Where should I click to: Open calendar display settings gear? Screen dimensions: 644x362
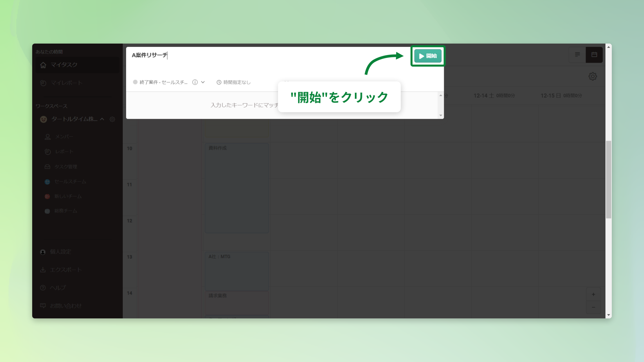click(593, 76)
